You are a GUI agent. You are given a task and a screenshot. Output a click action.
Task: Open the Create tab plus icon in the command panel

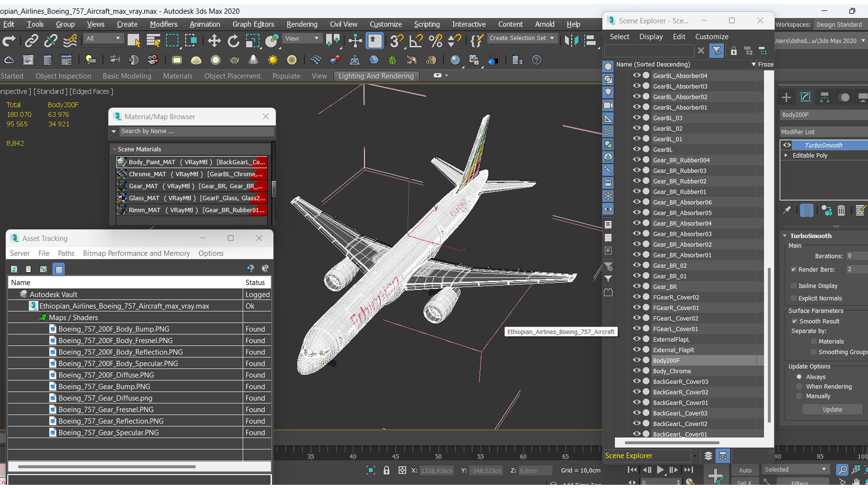click(x=786, y=97)
